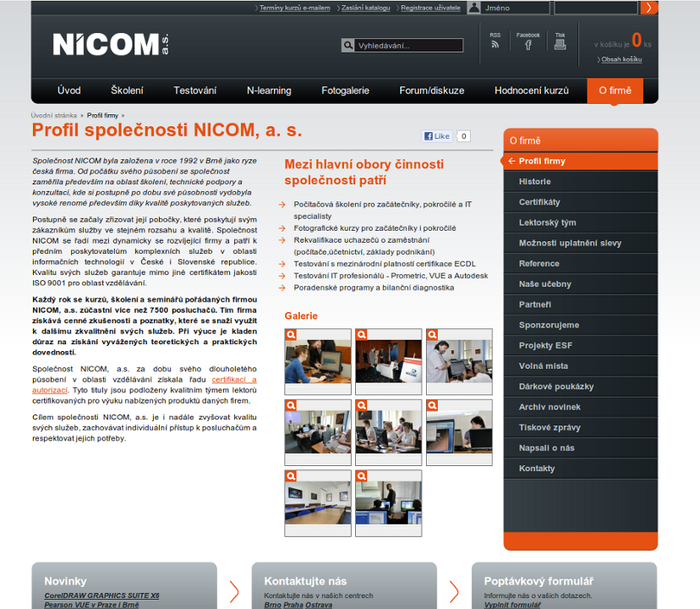Go to the Úvod menu item

pyautogui.click(x=69, y=91)
